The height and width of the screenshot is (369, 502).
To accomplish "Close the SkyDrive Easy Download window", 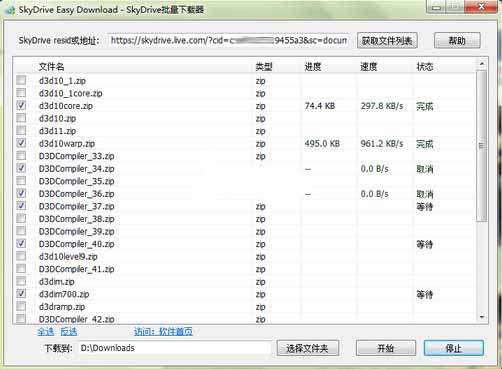I will [x=481, y=7].
